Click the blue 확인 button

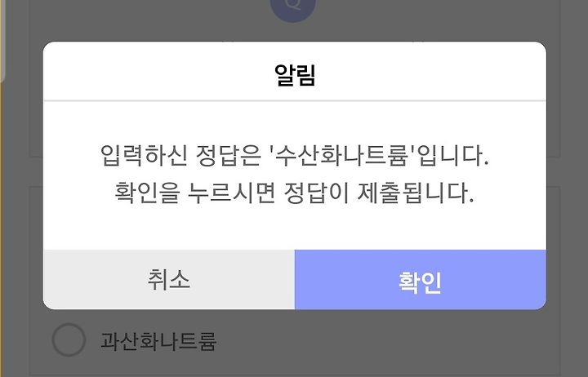(421, 280)
